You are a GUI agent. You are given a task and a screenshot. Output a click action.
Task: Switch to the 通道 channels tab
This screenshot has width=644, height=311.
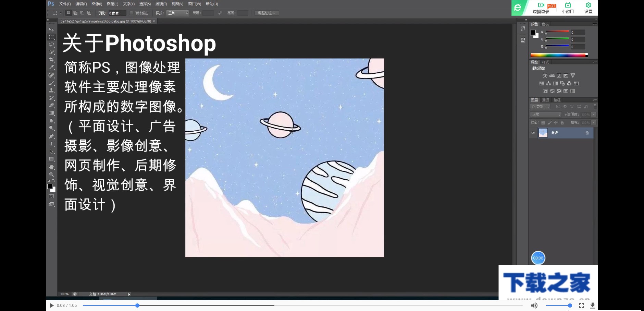(546, 100)
